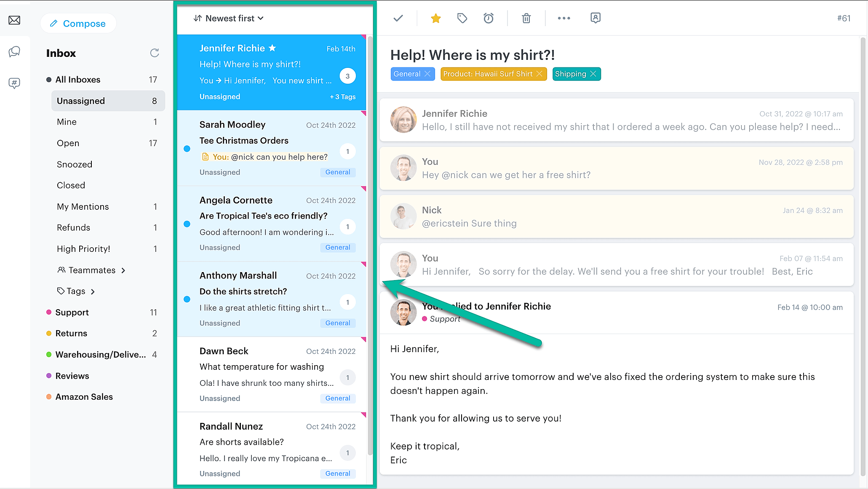The height and width of the screenshot is (489, 868).
Task: Select the chat bubble icon in sidebar
Action: (x=15, y=51)
